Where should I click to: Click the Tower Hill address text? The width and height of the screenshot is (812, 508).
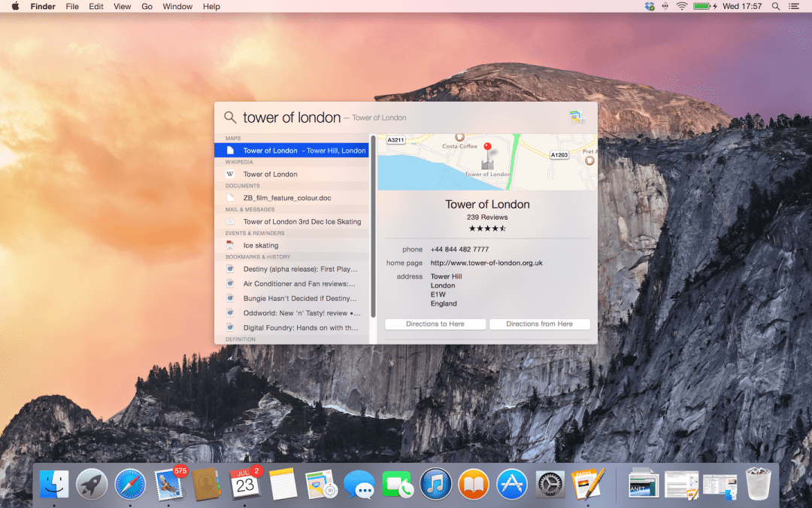coord(446,290)
